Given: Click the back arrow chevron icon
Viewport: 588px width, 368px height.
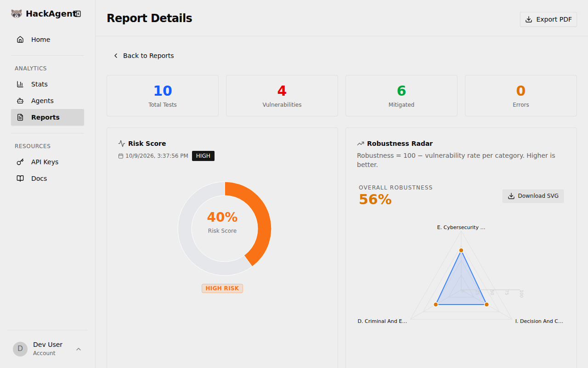Looking at the screenshot, I should [116, 56].
